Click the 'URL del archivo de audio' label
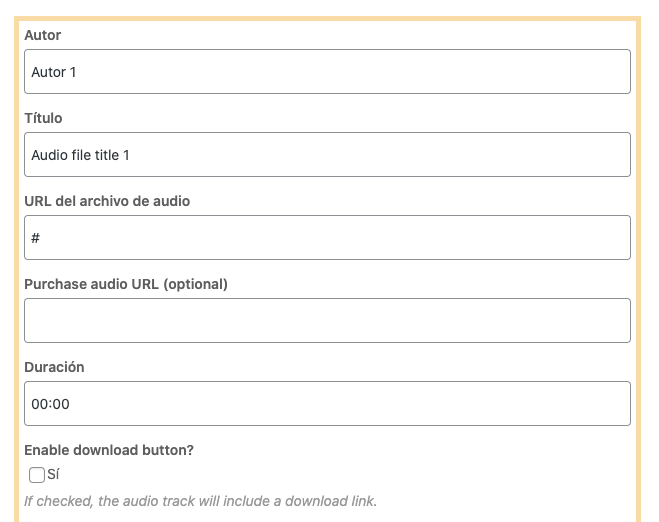Screen dimensions: 659x522 107,201
